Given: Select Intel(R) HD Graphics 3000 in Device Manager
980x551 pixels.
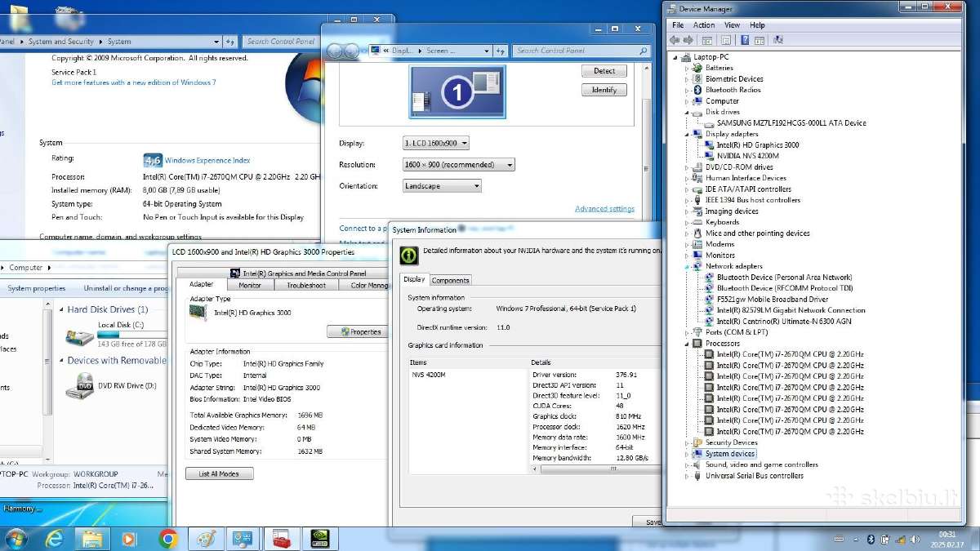Looking at the screenshot, I should pyautogui.click(x=758, y=145).
